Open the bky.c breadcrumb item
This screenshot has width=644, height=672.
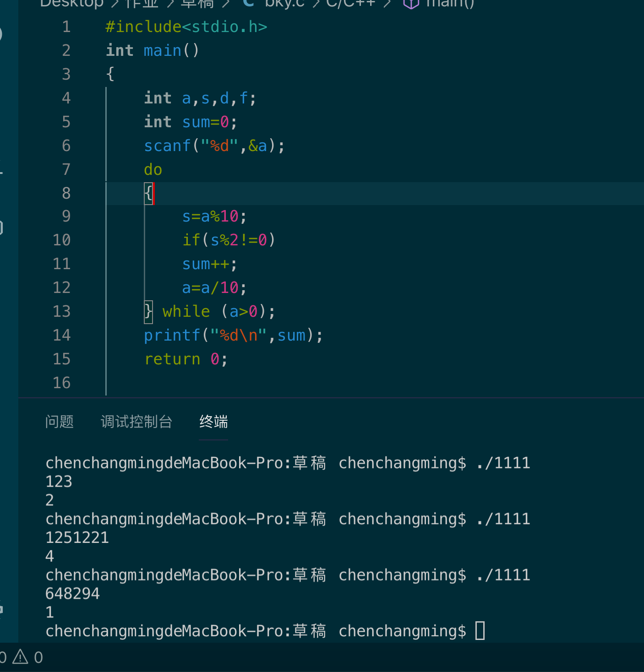click(x=284, y=3)
